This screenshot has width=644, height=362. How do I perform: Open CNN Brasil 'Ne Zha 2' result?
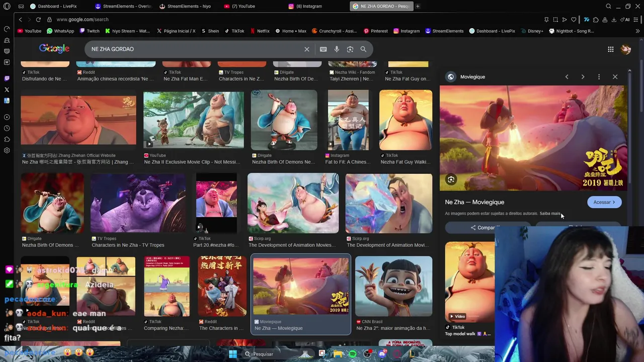pyautogui.click(x=393, y=286)
